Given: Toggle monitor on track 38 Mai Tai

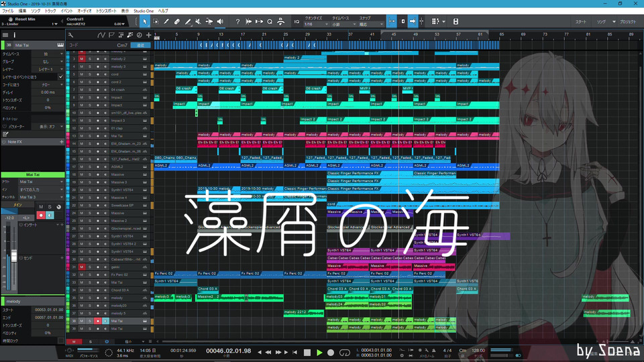Looking at the screenshot, I should (x=105, y=321).
